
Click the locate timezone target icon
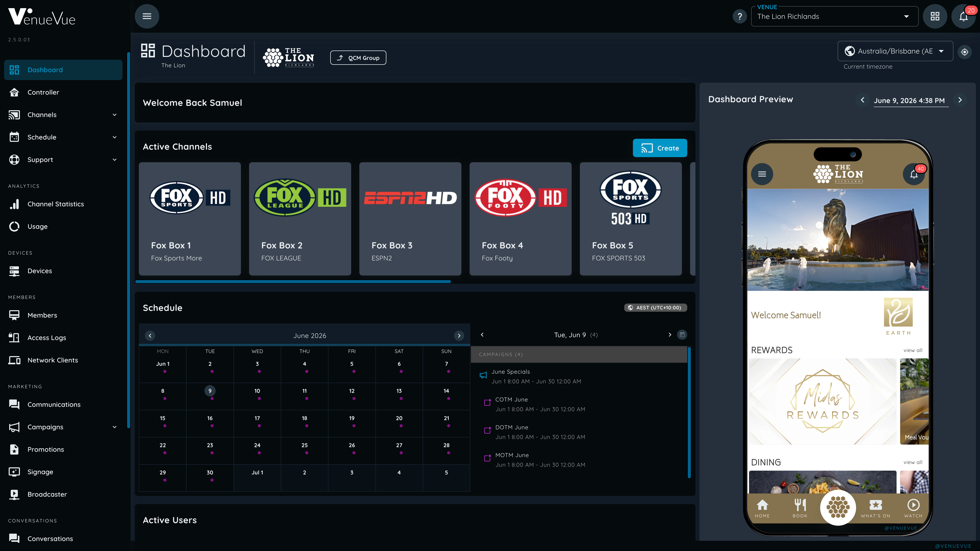tap(964, 52)
